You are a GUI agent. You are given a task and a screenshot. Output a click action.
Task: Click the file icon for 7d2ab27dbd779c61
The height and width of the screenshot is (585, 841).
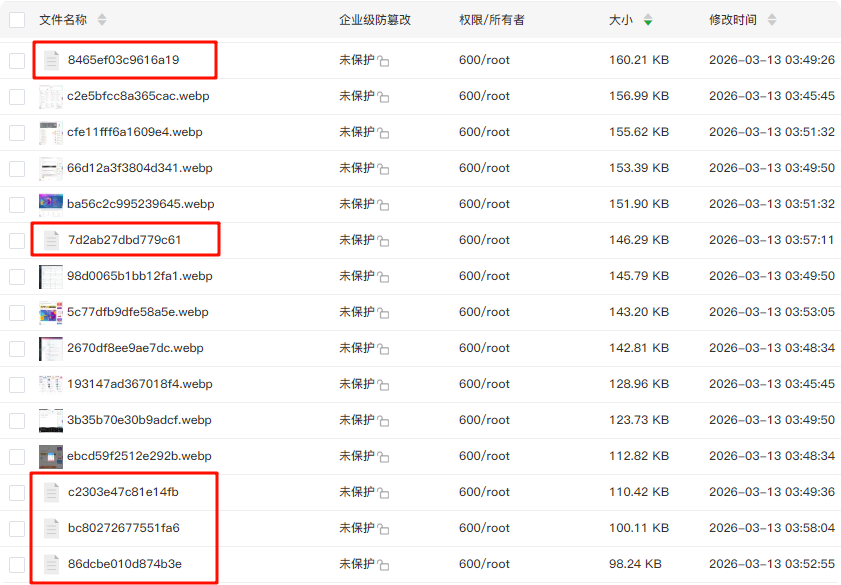[x=51, y=240]
